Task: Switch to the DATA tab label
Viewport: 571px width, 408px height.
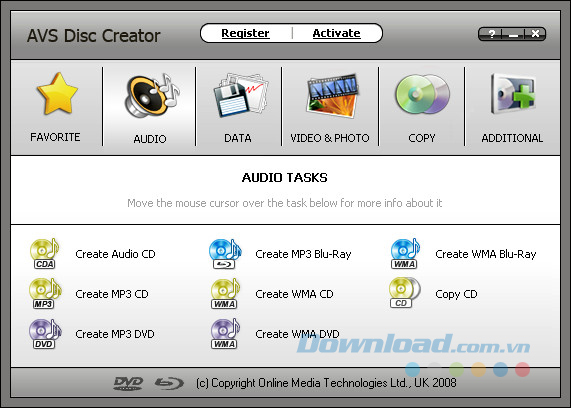Action: (x=238, y=138)
